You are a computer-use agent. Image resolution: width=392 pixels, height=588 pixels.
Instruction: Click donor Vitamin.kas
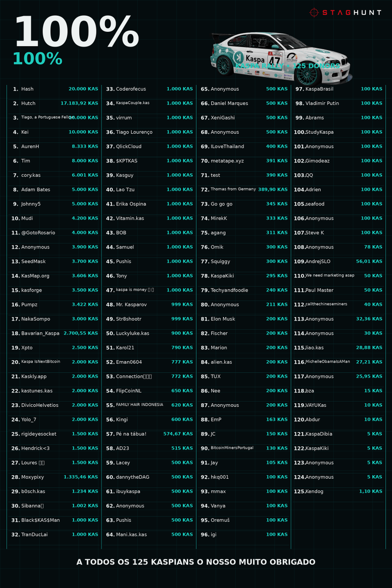click(x=130, y=219)
